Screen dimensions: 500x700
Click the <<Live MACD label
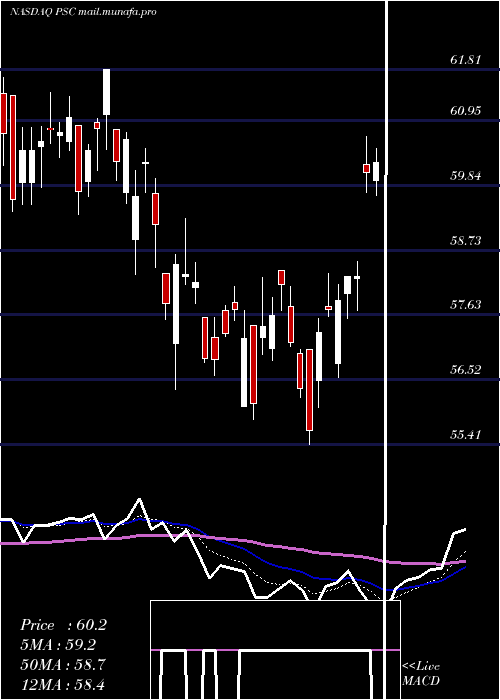pos(421,673)
